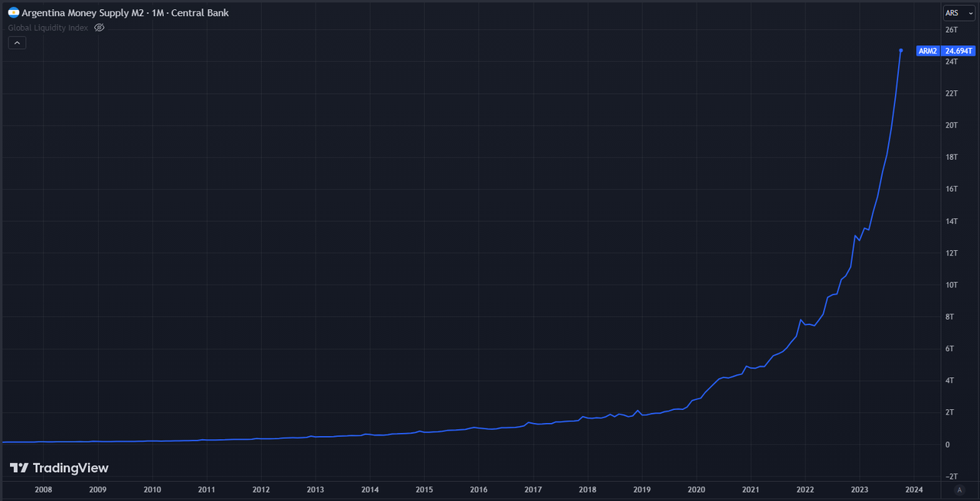Click the 0 label on the price axis
The height and width of the screenshot is (501, 980).
tap(948, 444)
